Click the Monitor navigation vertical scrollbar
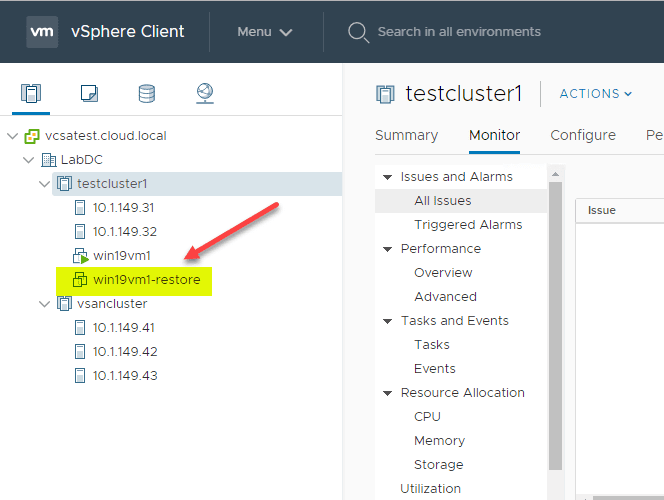The width and height of the screenshot is (664, 500). coord(556,320)
